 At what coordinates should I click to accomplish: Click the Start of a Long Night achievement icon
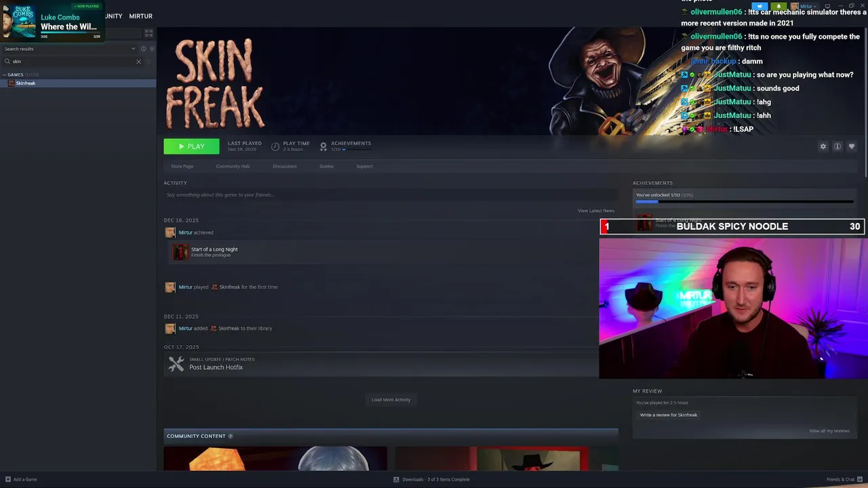click(181, 252)
